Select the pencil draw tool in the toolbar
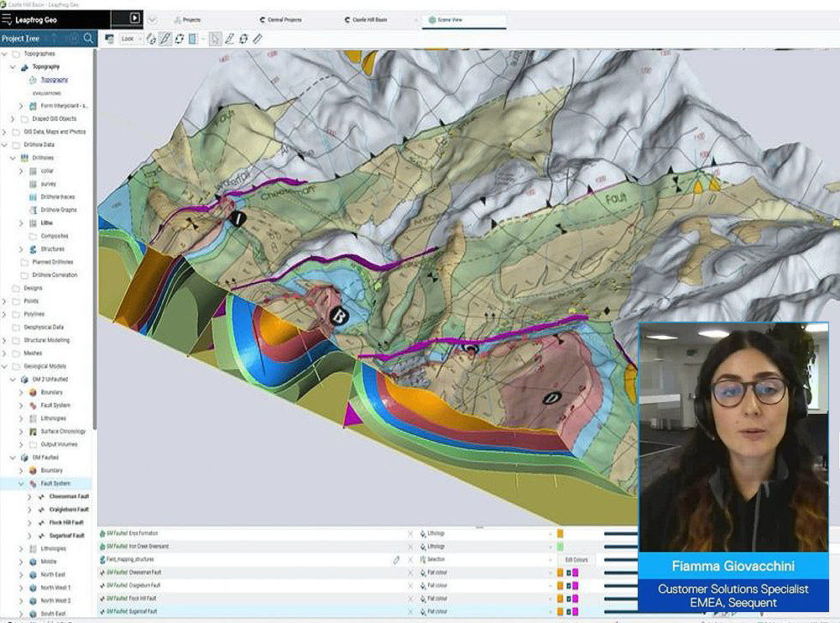840x623 pixels. [x=165, y=39]
